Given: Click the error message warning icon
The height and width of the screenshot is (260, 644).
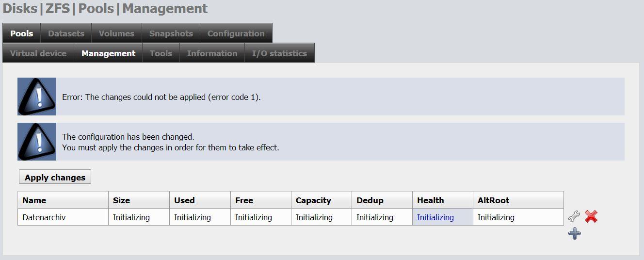Looking at the screenshot, I should [x=37, y=97].
